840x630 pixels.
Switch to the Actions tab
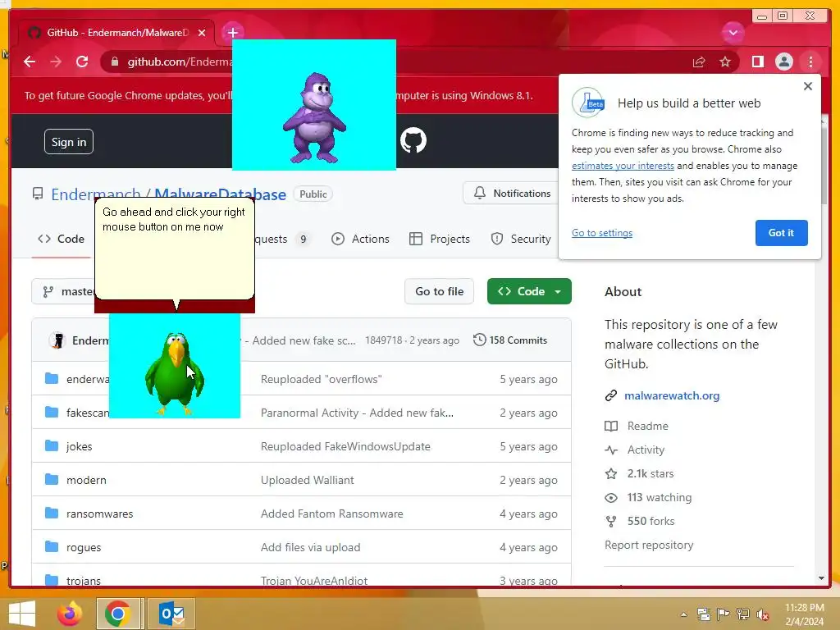coord(360,239)
